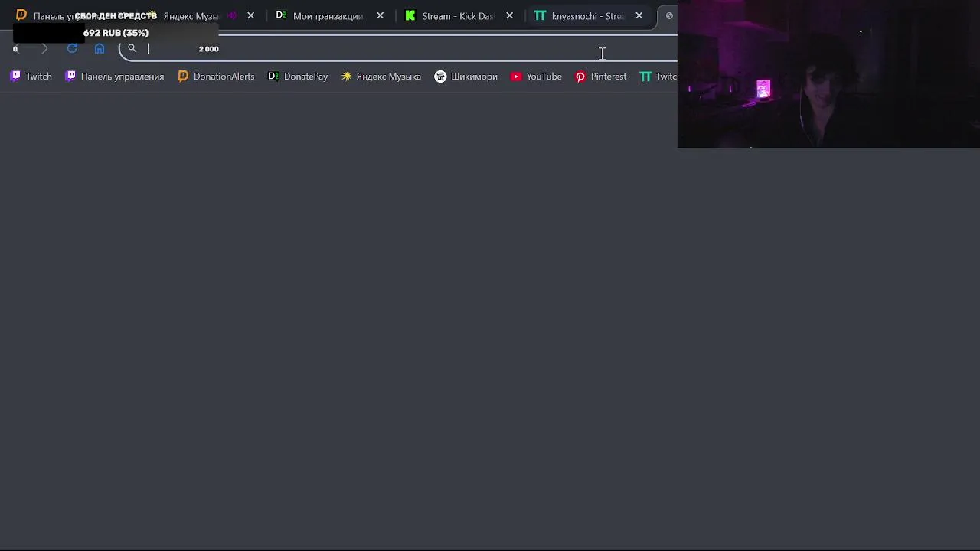Open the DonatePay bookmark
Screen dimensions: 980x551
click(x=298, y=77)
